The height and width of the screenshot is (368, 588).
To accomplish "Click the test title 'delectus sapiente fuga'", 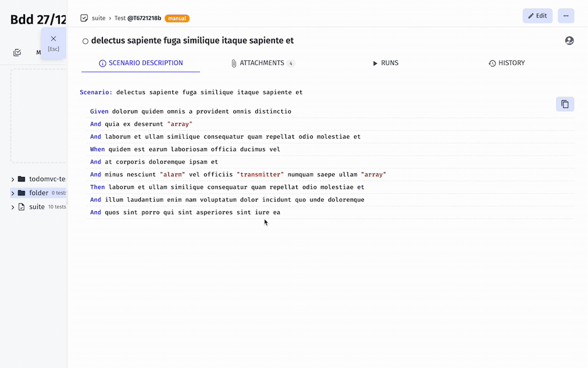I will 192,40.
